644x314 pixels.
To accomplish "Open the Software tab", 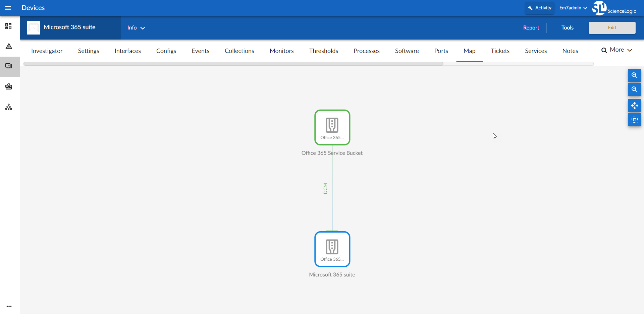I will 407,51.
